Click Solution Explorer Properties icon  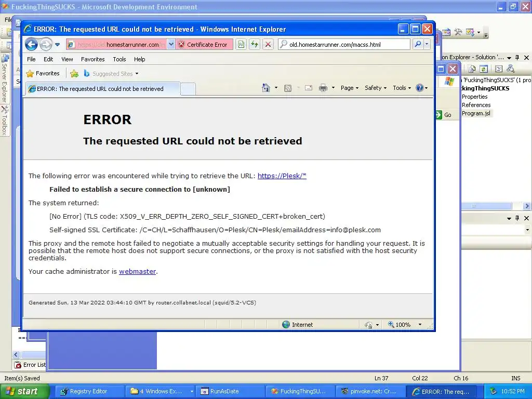[x=499, y=69]
